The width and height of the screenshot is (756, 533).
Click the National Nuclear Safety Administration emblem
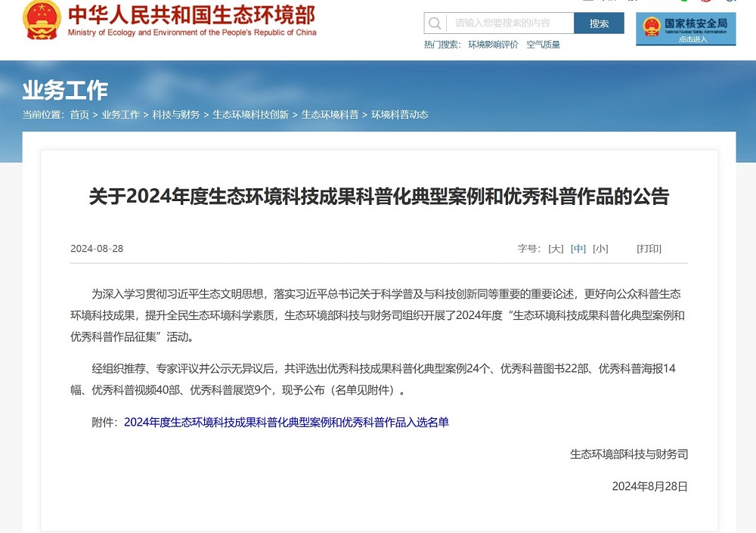tap(651, 27)
